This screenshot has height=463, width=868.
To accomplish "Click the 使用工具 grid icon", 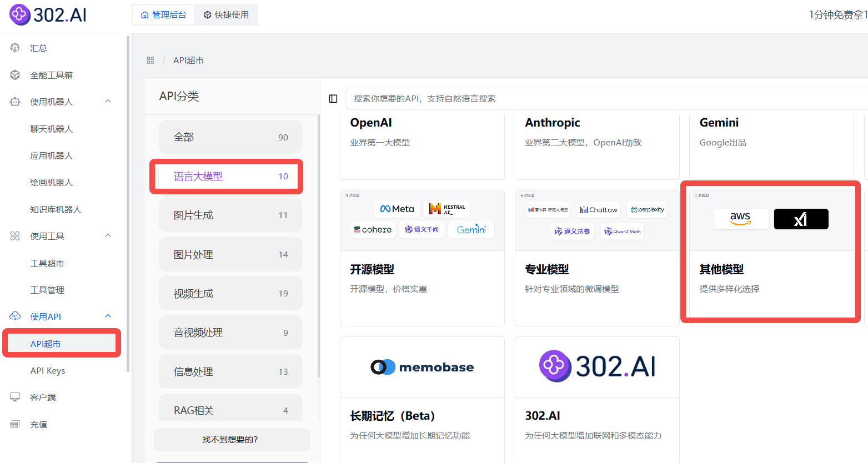I will click(x=15, y=236).
